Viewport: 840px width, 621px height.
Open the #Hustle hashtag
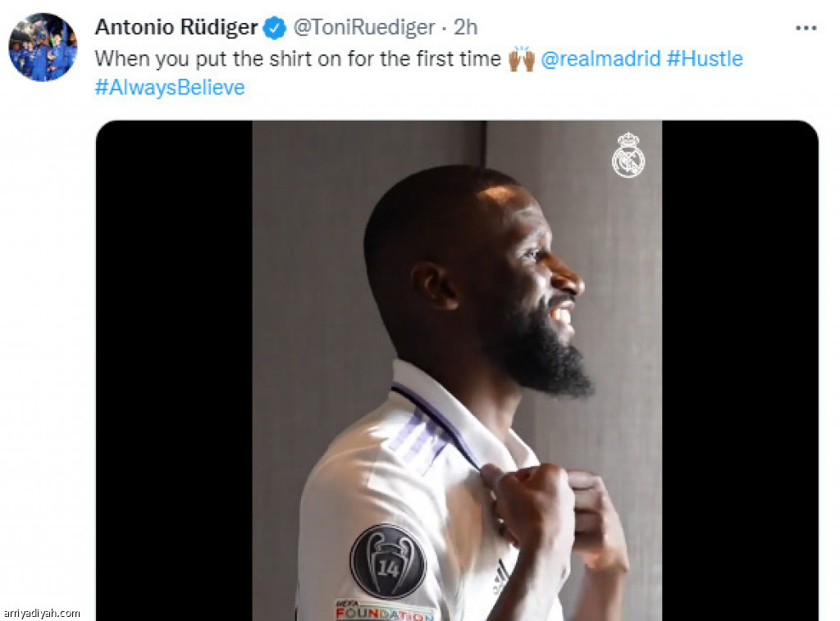pos(705,58)
